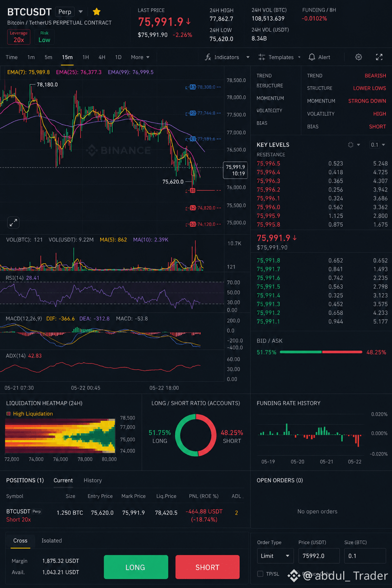Click the EMA(99) 76,999.5 indicator label
The image size is (392, 588).
[x=131, y=72]
